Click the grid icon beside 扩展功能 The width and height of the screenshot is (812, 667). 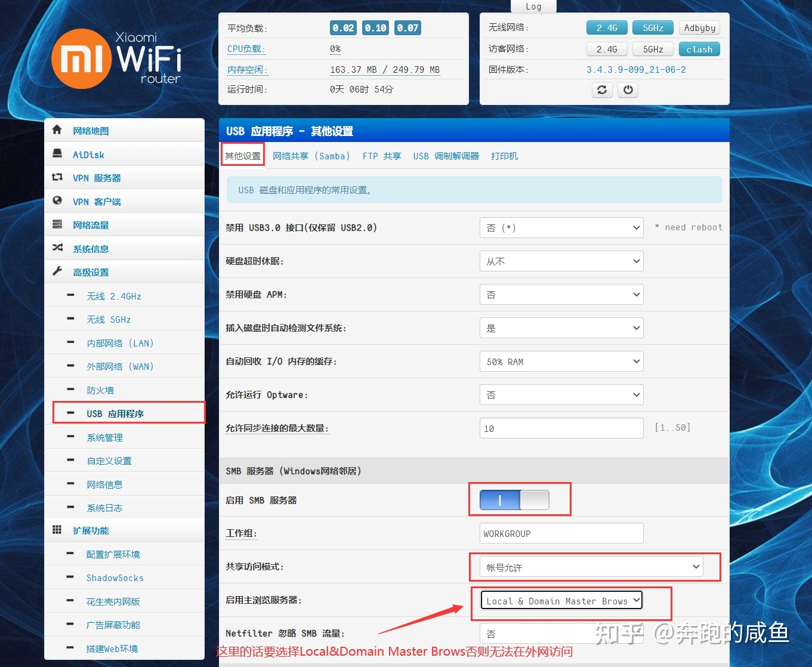pyautogui.click(x=57, y=530)
